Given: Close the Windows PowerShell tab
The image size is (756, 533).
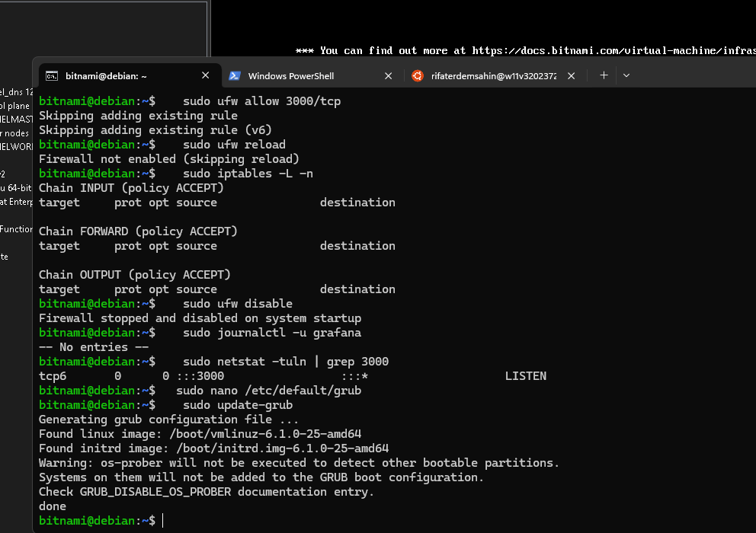Looking at the screenshot, I should (388, 75).
